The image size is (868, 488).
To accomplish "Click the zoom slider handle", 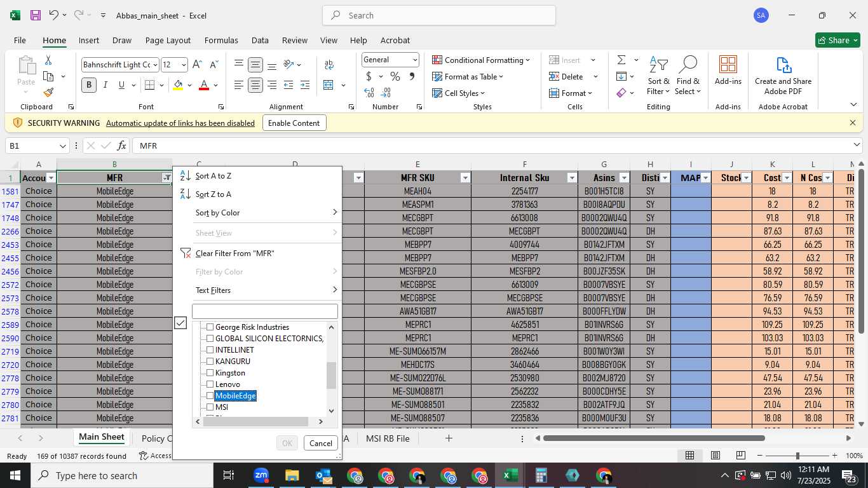I will pyautogui.click(x=797, y=456).
